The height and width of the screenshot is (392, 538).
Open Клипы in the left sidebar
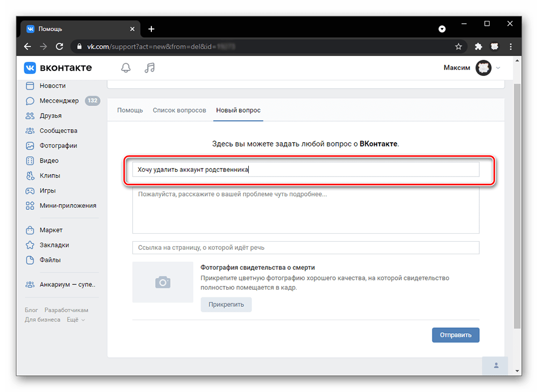pyautogui.click(x=50, y=176)
